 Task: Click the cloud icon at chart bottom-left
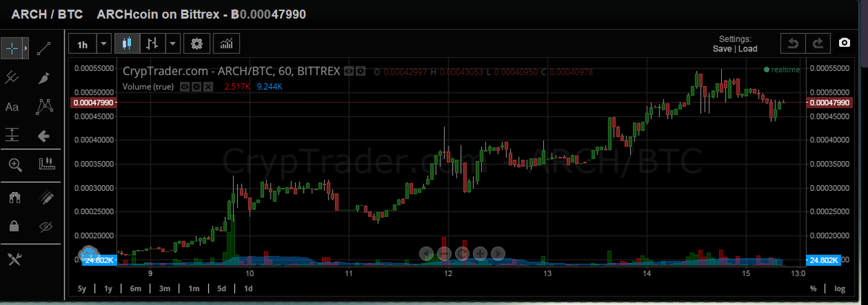point(88,253)
